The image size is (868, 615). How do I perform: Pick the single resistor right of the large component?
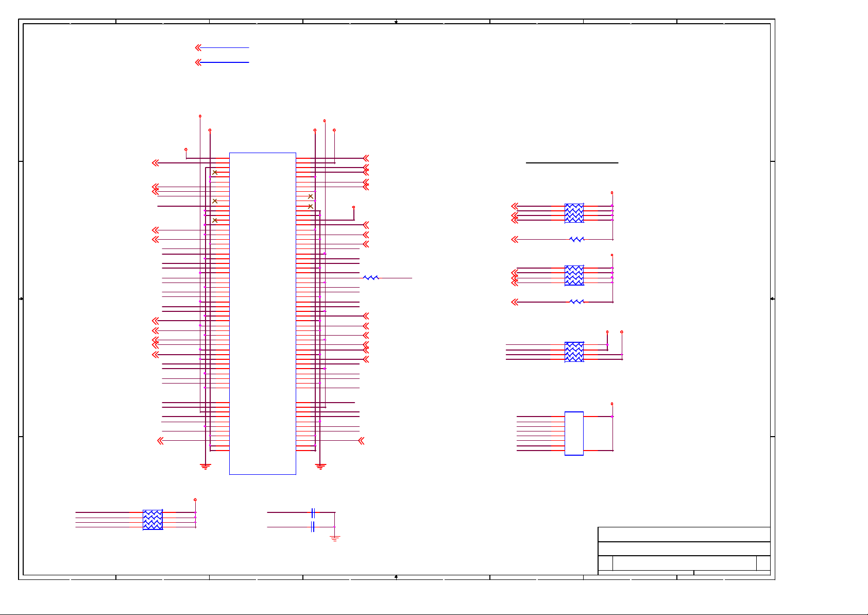tap(371, 278)
